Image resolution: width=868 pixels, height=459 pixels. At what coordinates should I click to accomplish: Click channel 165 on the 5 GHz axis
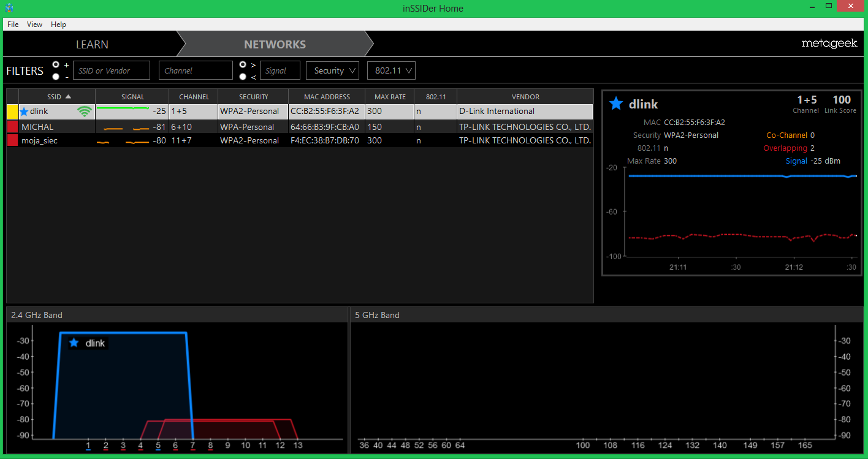click(x=805, y=446)
